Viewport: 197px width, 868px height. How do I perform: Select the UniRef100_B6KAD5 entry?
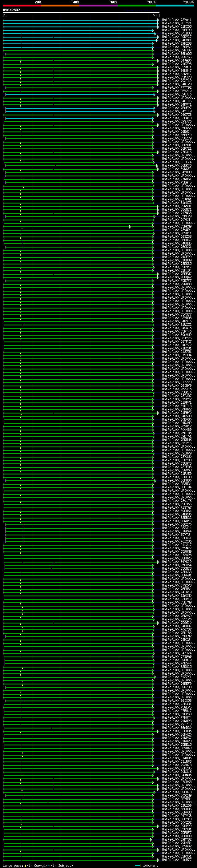coord(177,54)
